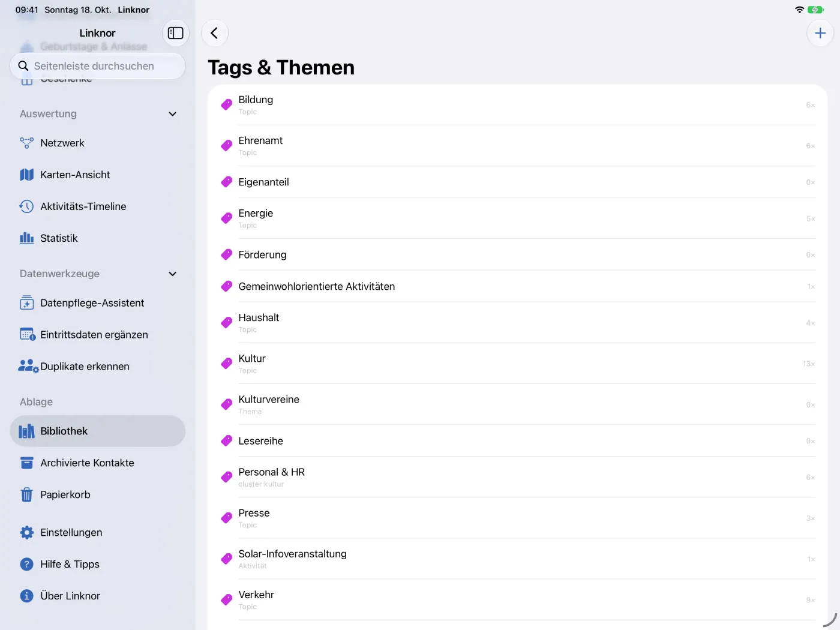Collapse the Datenwerkzeuge section chevron
The image size is (840, 630).
(x=173, y=274)
